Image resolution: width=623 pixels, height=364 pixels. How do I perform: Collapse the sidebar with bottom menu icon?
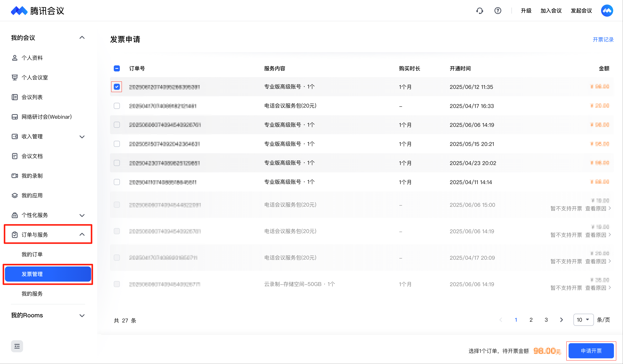click(17, 346)
